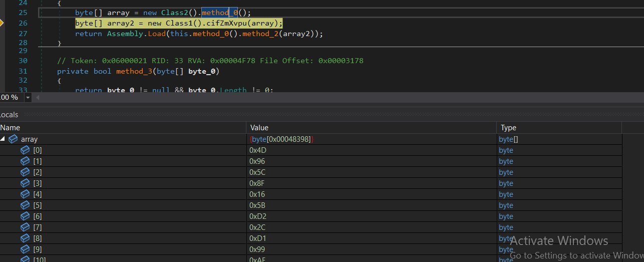The width and height of the screenshot is (644, 262).
Task: Open the zoom percentage dropdown arrow
Action: coord(27,97)
